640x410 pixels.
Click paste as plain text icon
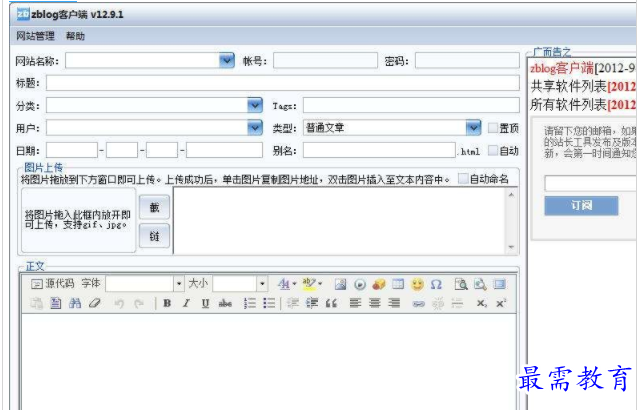[x=56, y=303]
